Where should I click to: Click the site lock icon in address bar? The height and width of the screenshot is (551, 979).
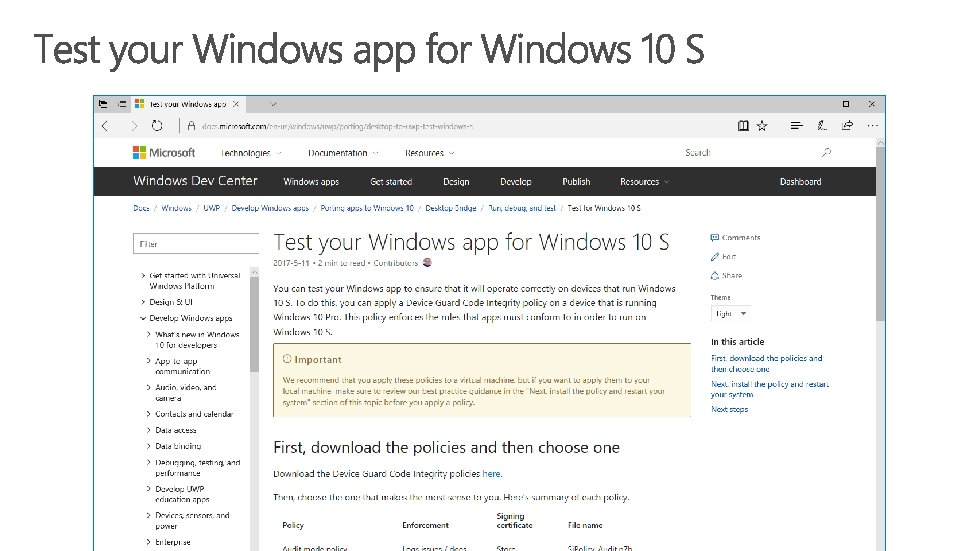pyautogui.click(x=191, y=126)
